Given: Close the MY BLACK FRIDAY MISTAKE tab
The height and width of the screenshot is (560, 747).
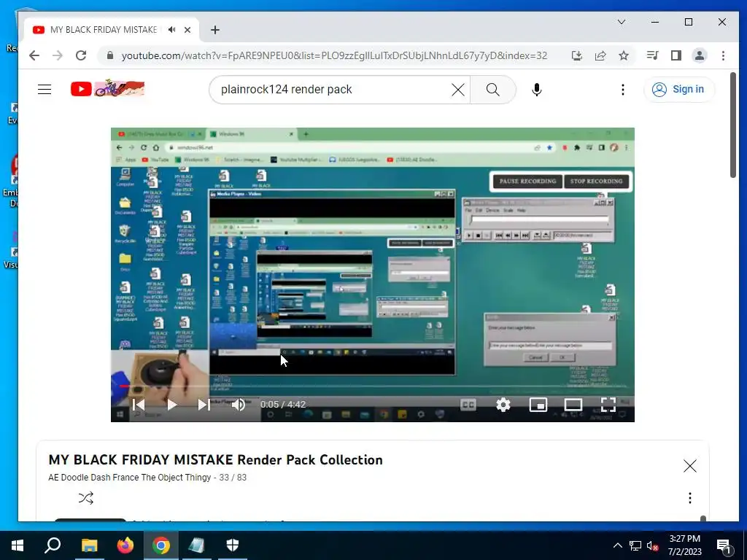Looking at the screenshot, I should pyautogui.click(x=187, y=29).
